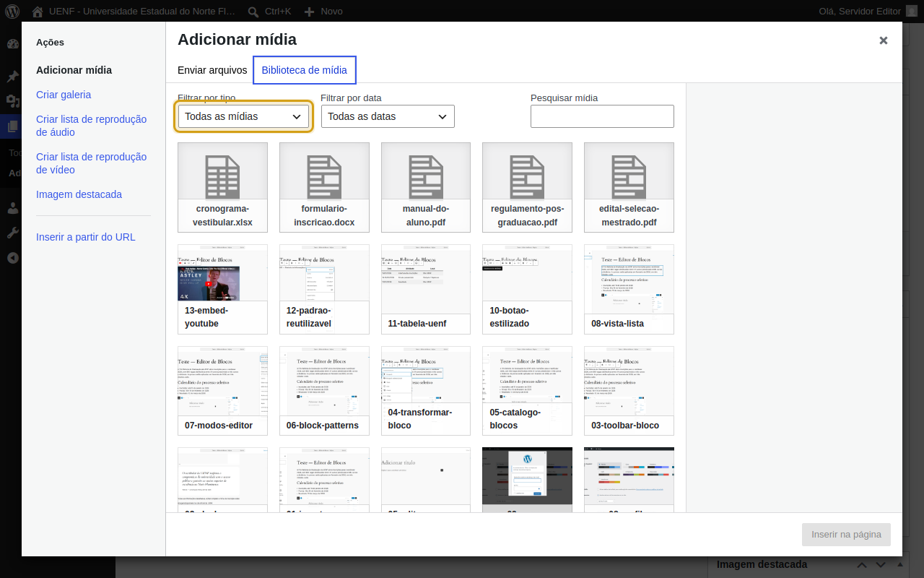
Task: Select 11-tabela-uenf thumbnail
Action: (x=426, y=289)
